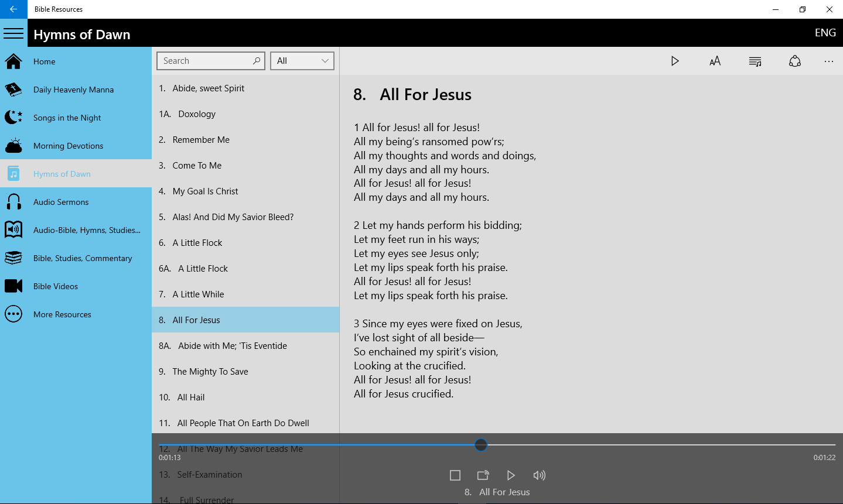Open the All category filter dropdown
This screenshot has height=504, width=843.
302,60
